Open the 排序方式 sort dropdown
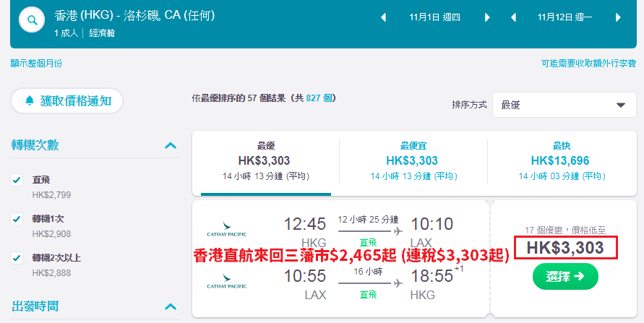 point(564,105)
